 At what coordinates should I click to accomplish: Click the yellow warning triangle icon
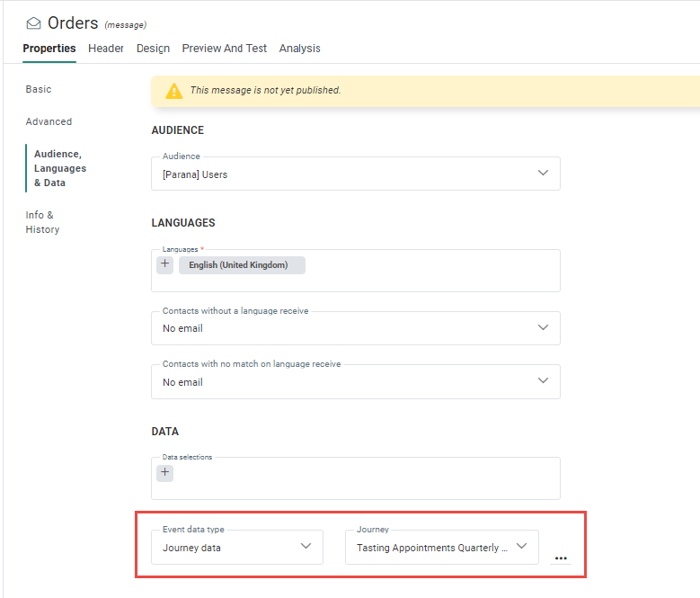172,91
